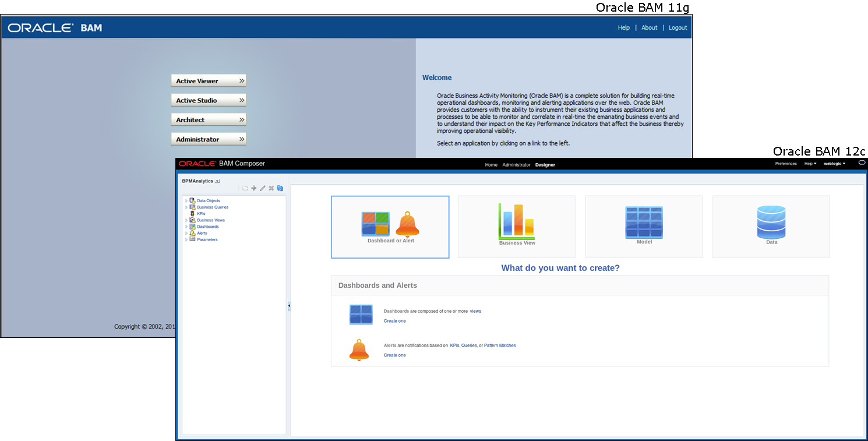The image size is (868, 441).
Task: Select the Business View chart tile
Action: click(x=516, y=227)
